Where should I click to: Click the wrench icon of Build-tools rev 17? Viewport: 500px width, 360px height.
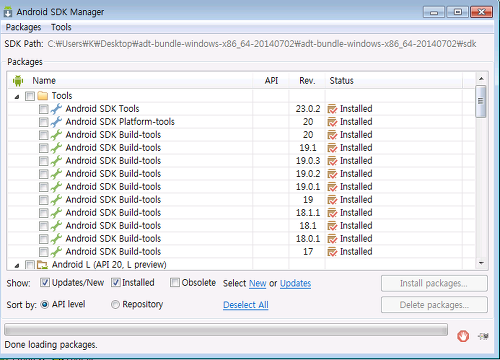[x=56, y=252]
